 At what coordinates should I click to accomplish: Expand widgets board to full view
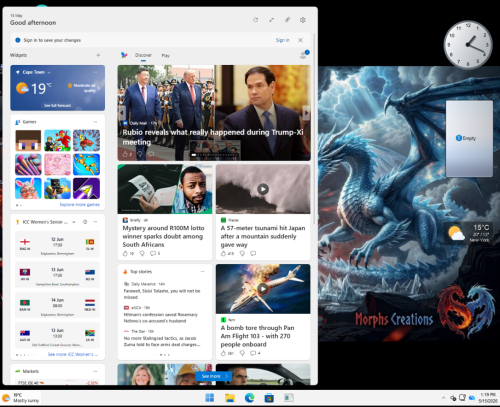pyautogui.click(x=271, y=20)
